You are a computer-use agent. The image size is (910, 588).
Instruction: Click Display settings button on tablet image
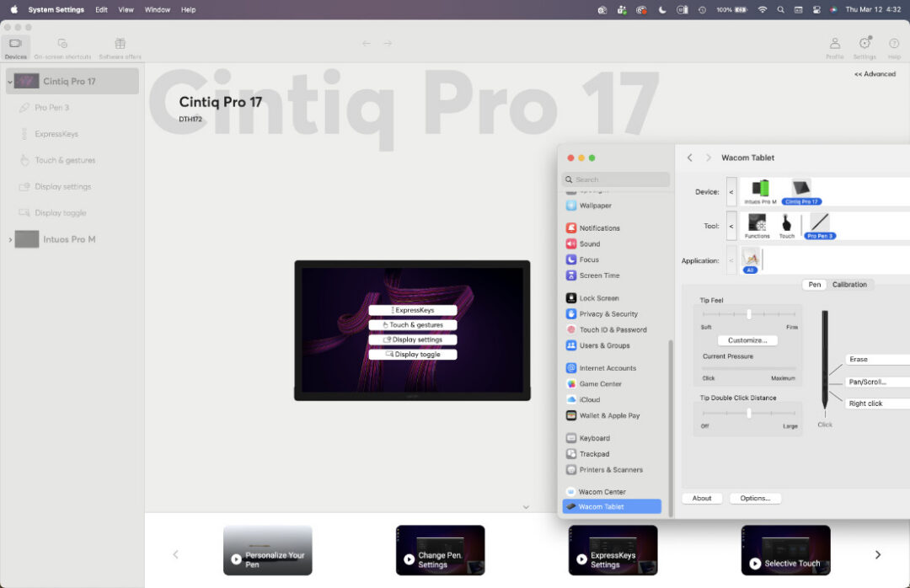coord(413,339)
